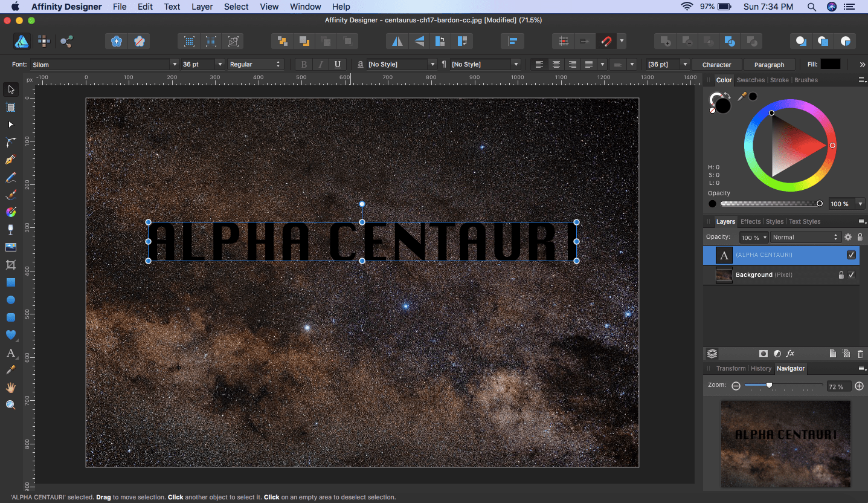Click the Flip Horizontal toolbar icon
868x503 pixels.
point(397,41)
